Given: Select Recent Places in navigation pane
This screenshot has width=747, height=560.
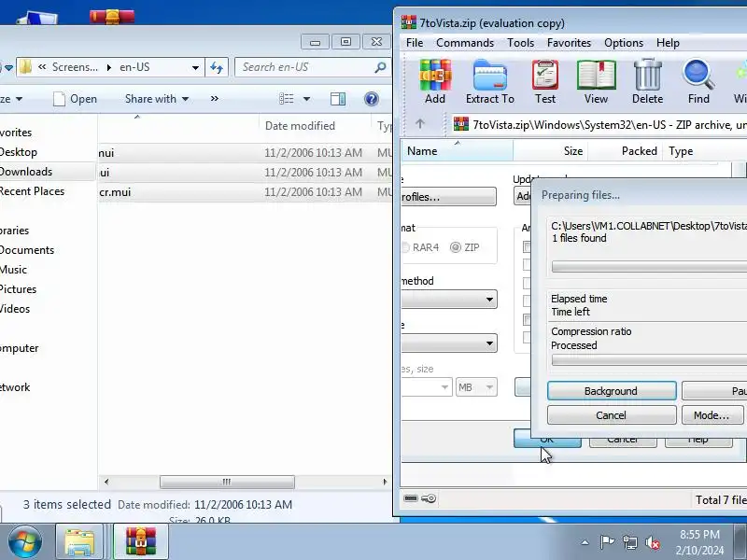Looking at the screenshot, I should (33, 191).
